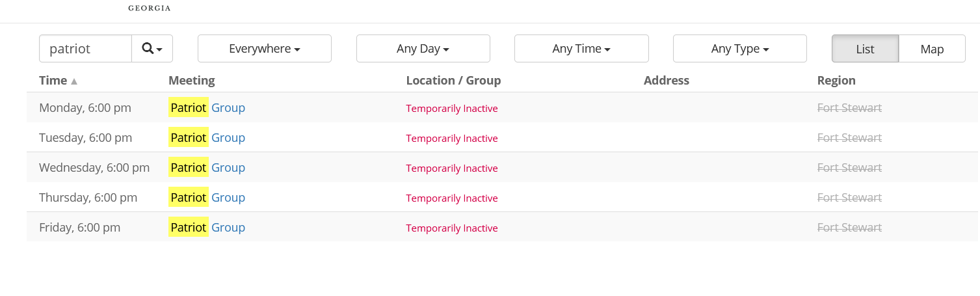Expand the Any Time dropdown

[581, 49]
